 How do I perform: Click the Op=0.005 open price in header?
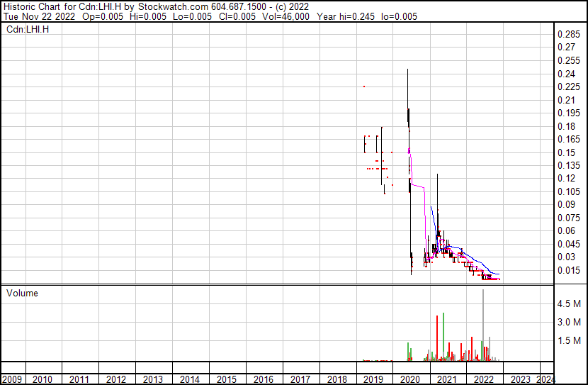pos(103,16)
